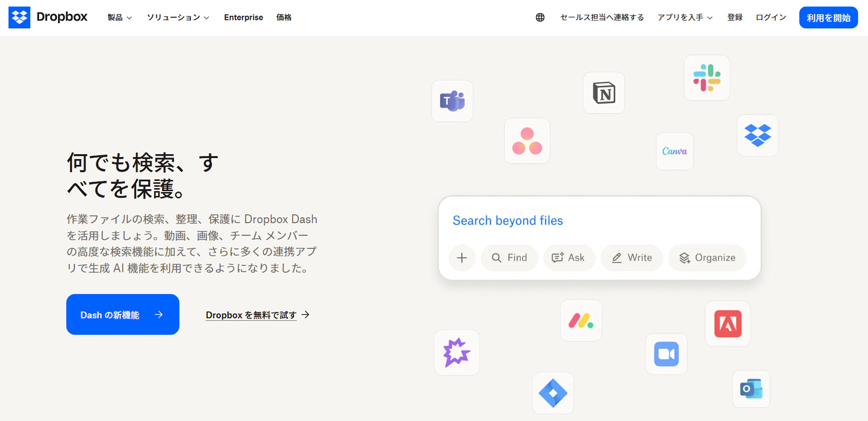Expand the アプリを入手 dropdown
Image resolution: width=868 pixels, height=421 pixels.
[685, 17]
